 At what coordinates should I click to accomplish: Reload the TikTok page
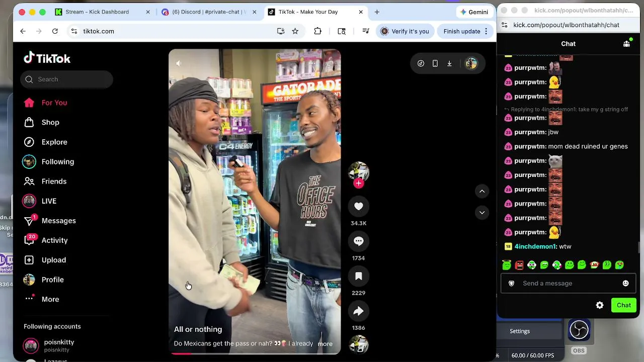[x=55, y=31]
